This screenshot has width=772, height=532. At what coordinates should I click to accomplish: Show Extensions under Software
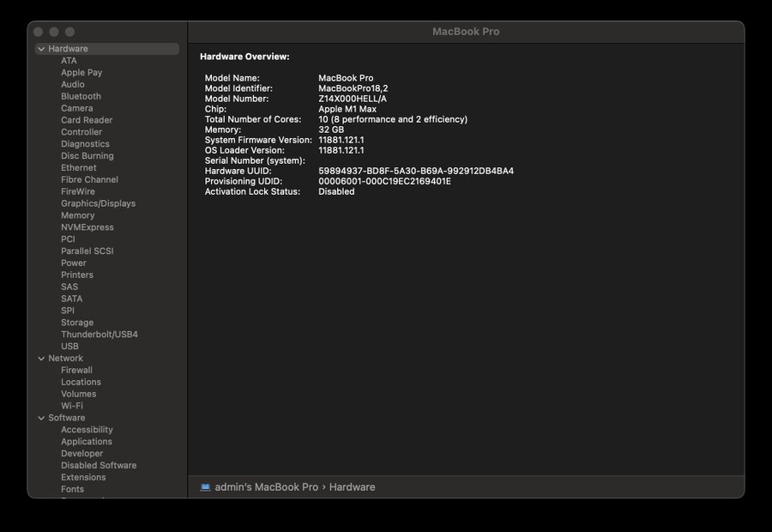[x=83, y=477]
